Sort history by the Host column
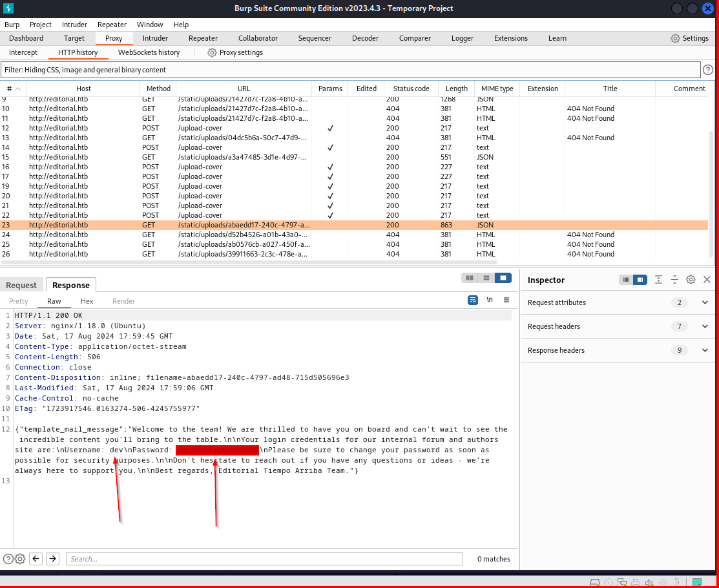This screenshot has width=719, height=588. tap(83, 89)
